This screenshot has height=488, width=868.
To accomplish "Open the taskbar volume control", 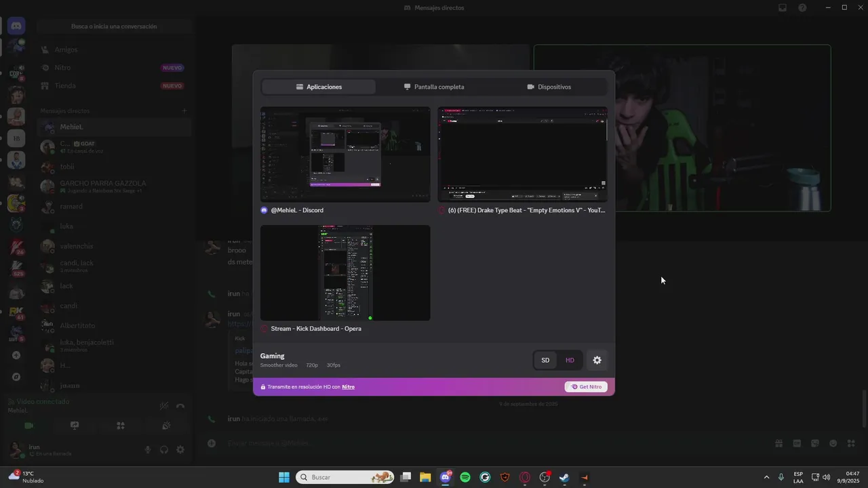I will pos(826,477).
